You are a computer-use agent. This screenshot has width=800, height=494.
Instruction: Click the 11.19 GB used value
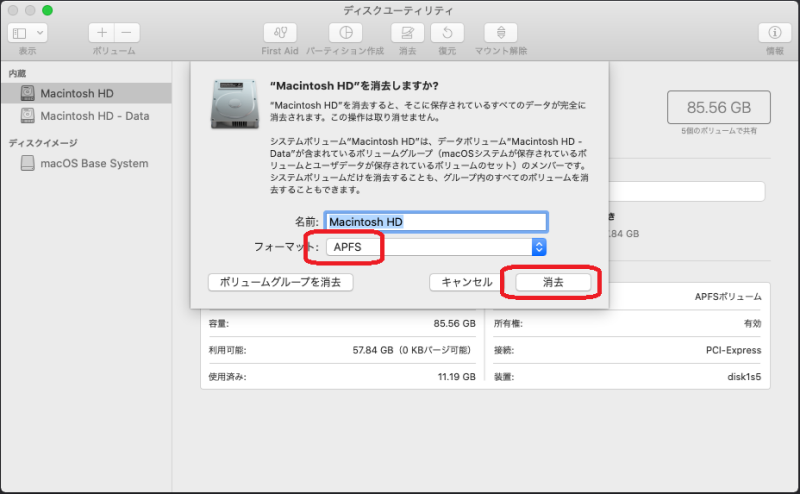[x=456, y=377]
